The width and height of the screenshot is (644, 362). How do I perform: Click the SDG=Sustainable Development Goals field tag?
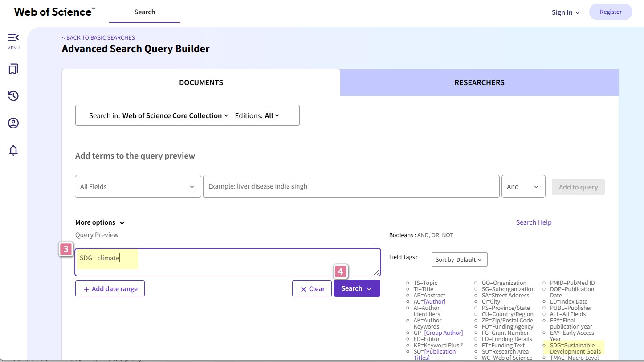(575, 348)
